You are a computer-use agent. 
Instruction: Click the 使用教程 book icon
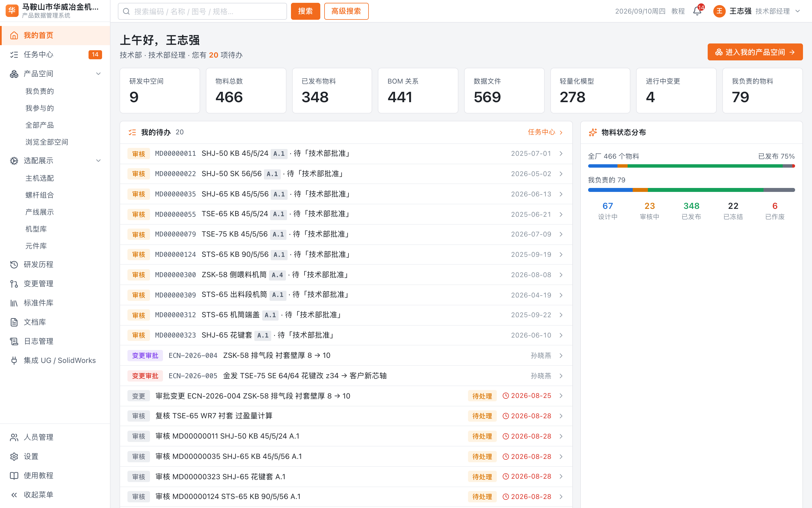pos(14,476)
